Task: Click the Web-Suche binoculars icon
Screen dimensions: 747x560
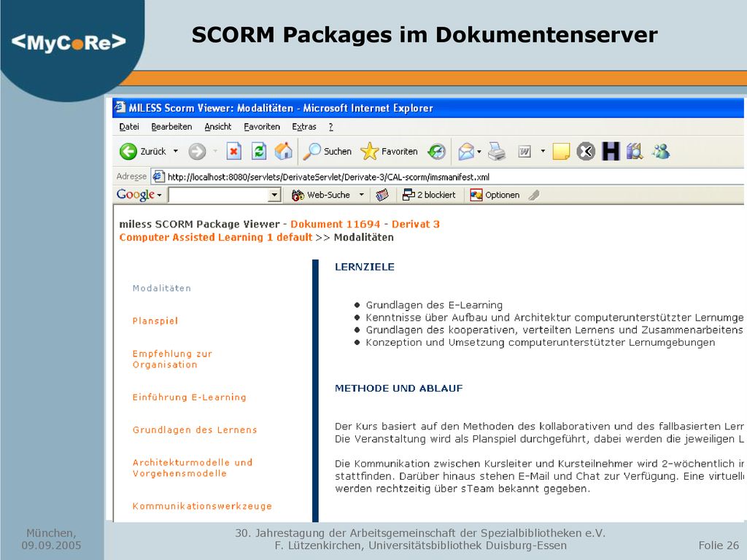Action: coord(298,195)
